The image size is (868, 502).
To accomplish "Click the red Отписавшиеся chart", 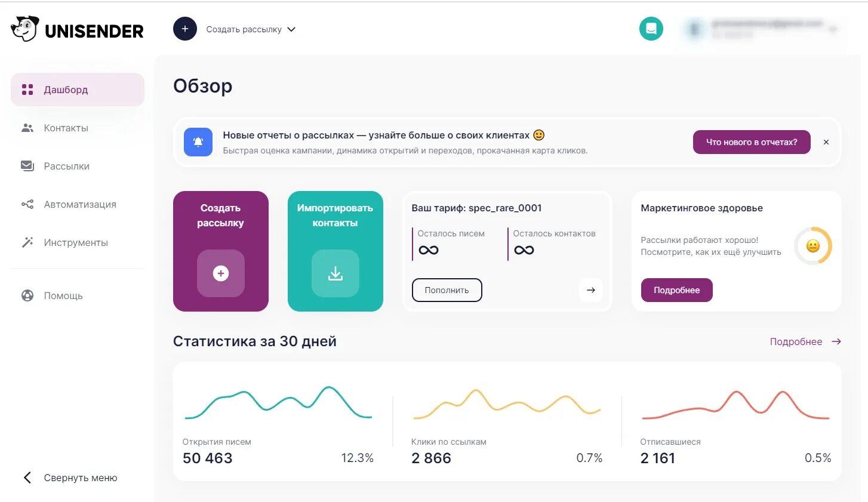I will click(735, 405).
